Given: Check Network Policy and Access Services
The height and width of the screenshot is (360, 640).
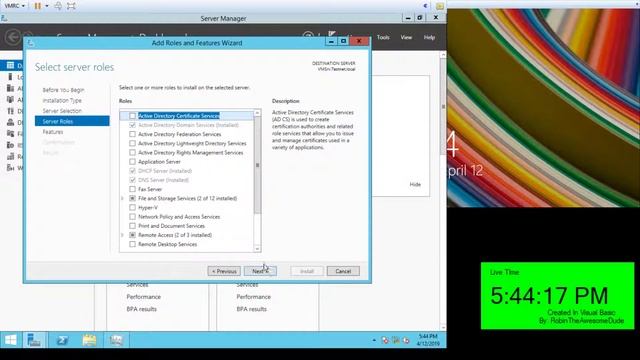Looking at the screenshot, I should pos(132,217).
